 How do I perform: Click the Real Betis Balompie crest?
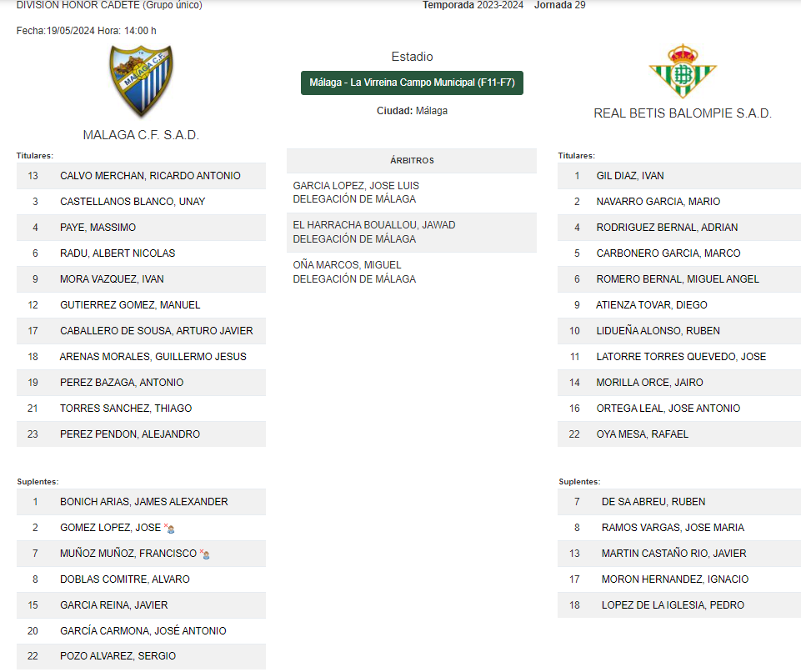click(x=683, y=72)
